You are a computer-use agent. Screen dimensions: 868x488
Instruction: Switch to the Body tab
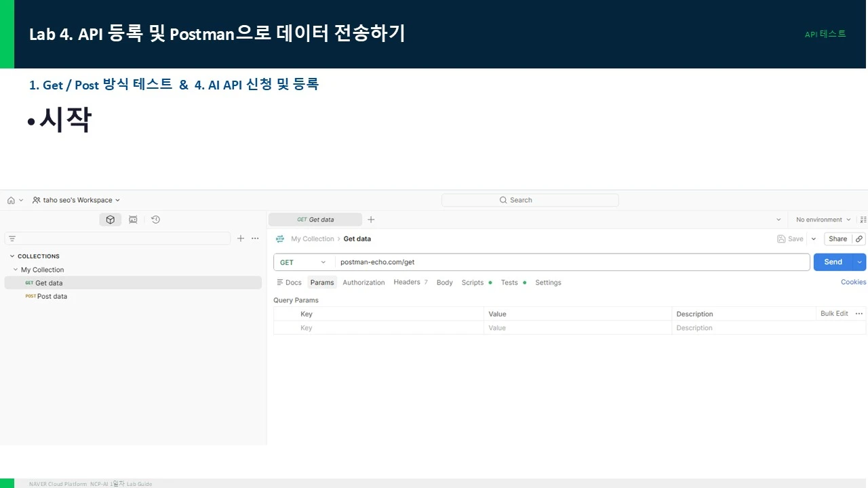click(x=445, y=283)
